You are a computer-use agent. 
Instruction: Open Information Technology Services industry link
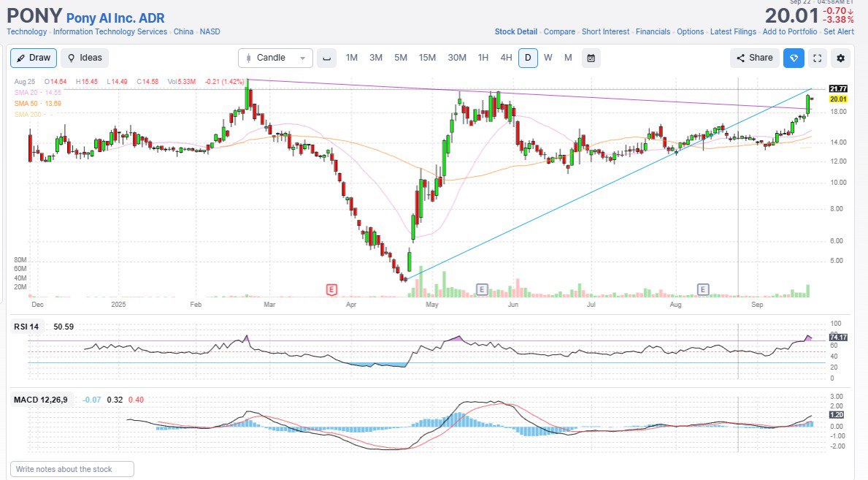click(x=110, y=31)
